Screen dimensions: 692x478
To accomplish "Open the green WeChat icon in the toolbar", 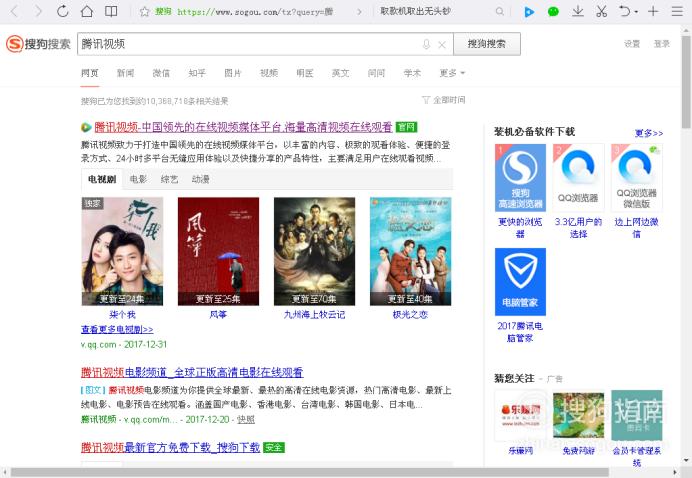I will click(553, 11).
